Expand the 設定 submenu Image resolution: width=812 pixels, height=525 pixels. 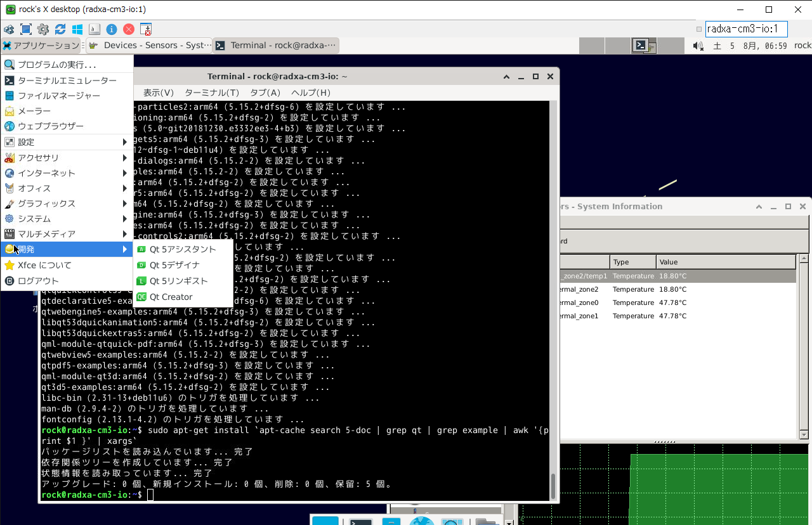tap(67, 142)
